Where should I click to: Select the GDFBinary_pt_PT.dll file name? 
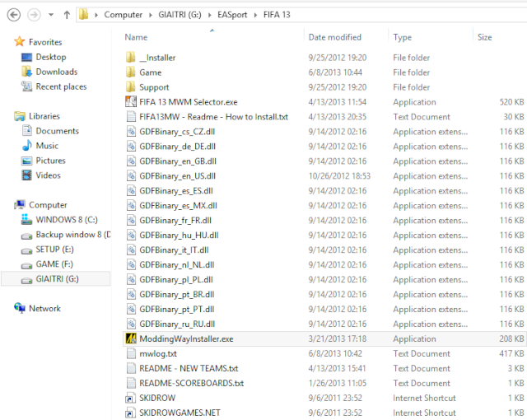pos(177,310)
